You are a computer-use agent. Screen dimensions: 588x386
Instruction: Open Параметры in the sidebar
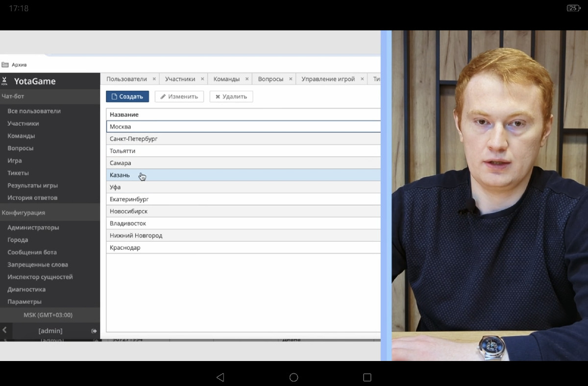24,302
